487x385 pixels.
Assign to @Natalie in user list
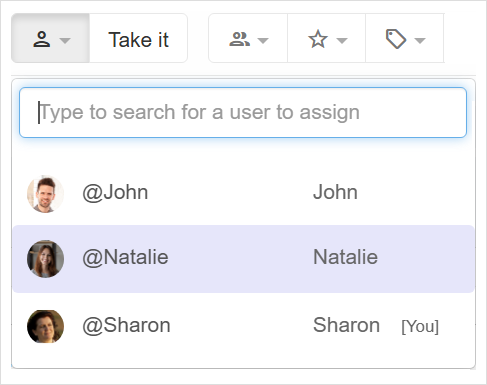pos(243,259)
